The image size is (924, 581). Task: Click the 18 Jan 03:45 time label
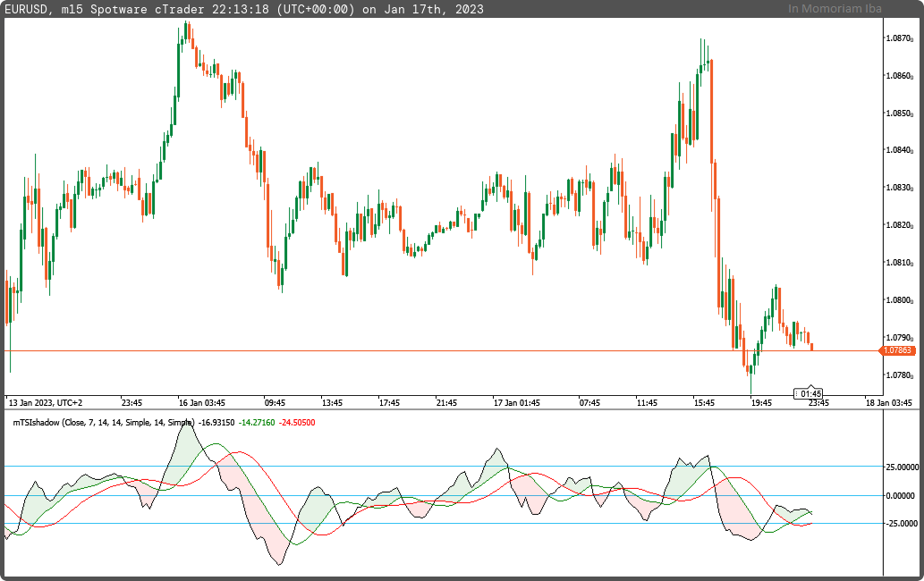[888, 403]
